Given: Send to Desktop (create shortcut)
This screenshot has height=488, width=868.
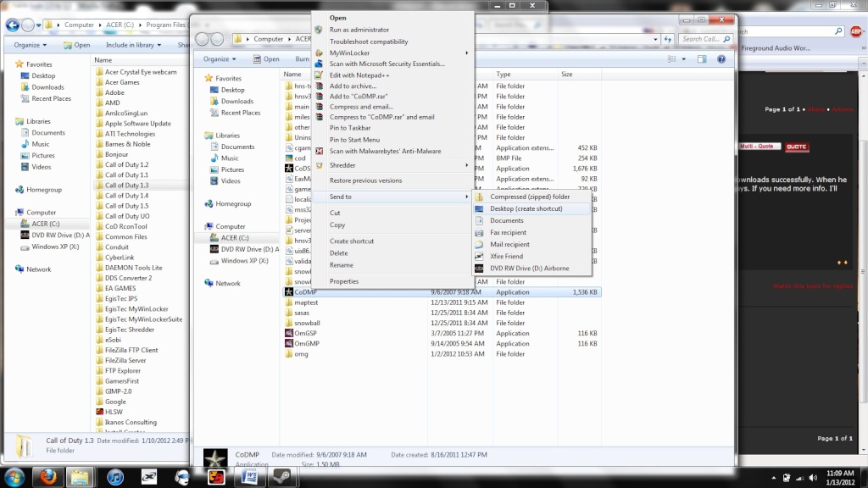Looking at the screenshot, I should pos(526,208).
